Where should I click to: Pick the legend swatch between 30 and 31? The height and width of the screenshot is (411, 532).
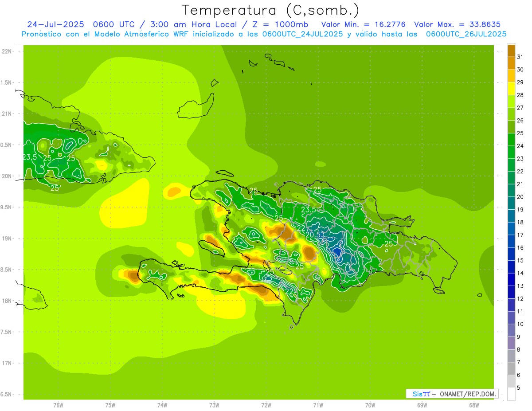coord(511,63)
